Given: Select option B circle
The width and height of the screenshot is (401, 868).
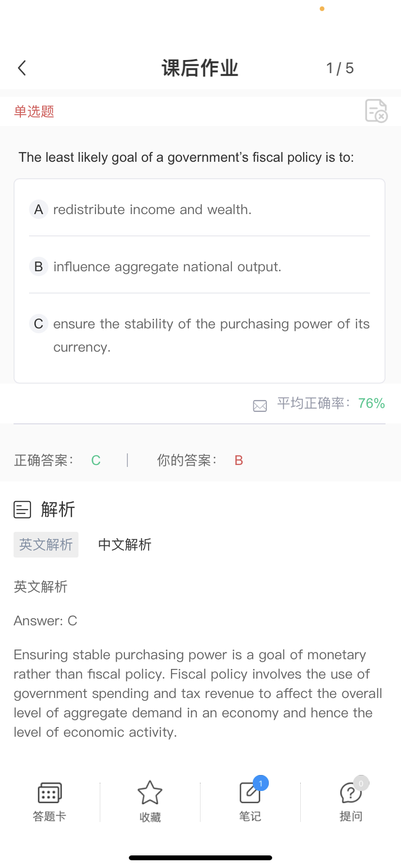Looking at the screenshot, I should pos(39,267).
